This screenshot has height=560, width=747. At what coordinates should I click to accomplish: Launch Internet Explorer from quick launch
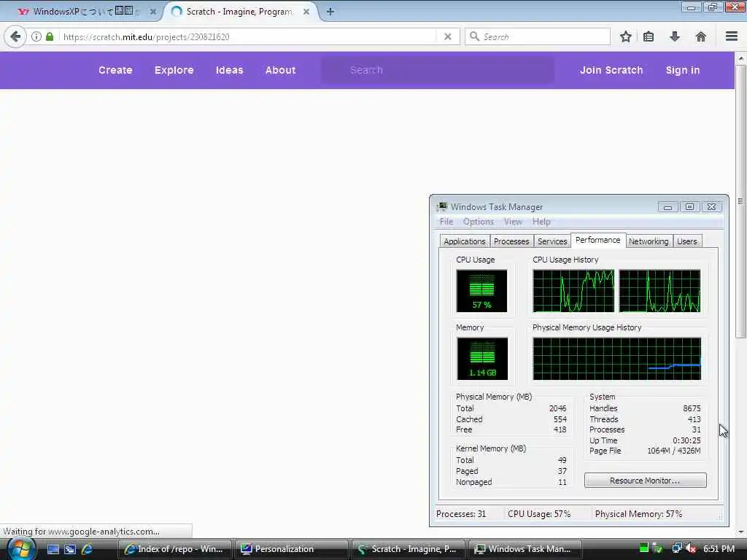[88, 549]
